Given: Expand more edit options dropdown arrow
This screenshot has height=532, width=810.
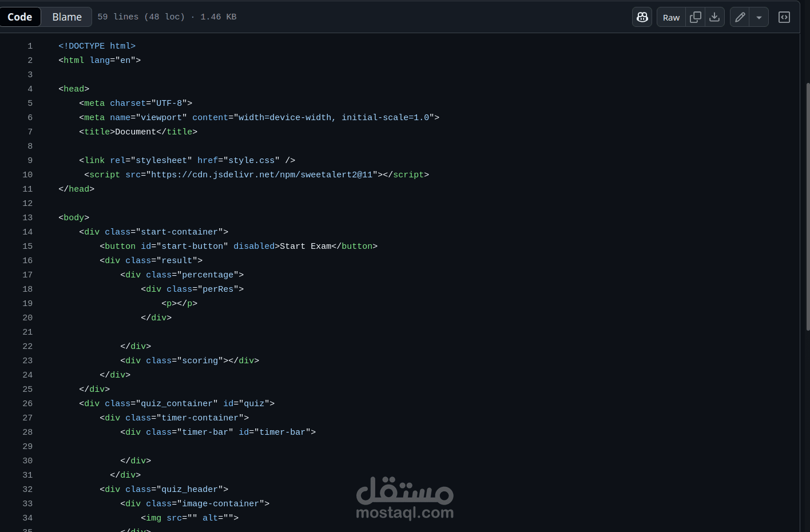Looking at the screenshot, I should click(x=759, y=17).
